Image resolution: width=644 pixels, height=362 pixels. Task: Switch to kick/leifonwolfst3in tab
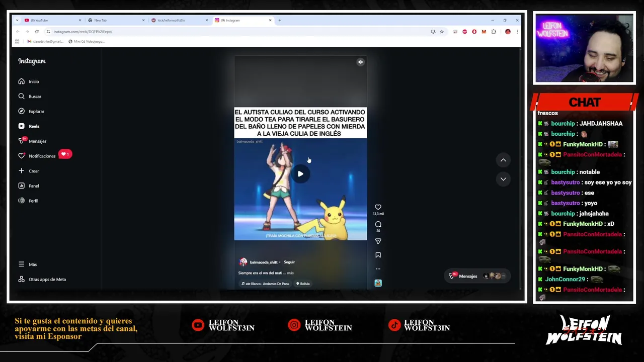tap(179, 20)
